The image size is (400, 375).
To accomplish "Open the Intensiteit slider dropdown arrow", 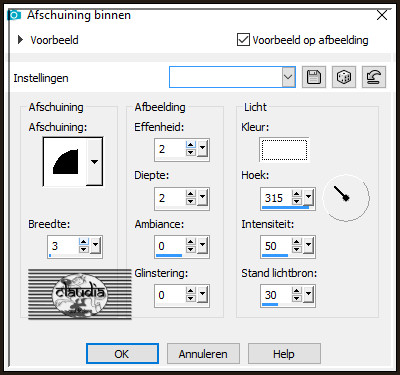I will (308, 245).
